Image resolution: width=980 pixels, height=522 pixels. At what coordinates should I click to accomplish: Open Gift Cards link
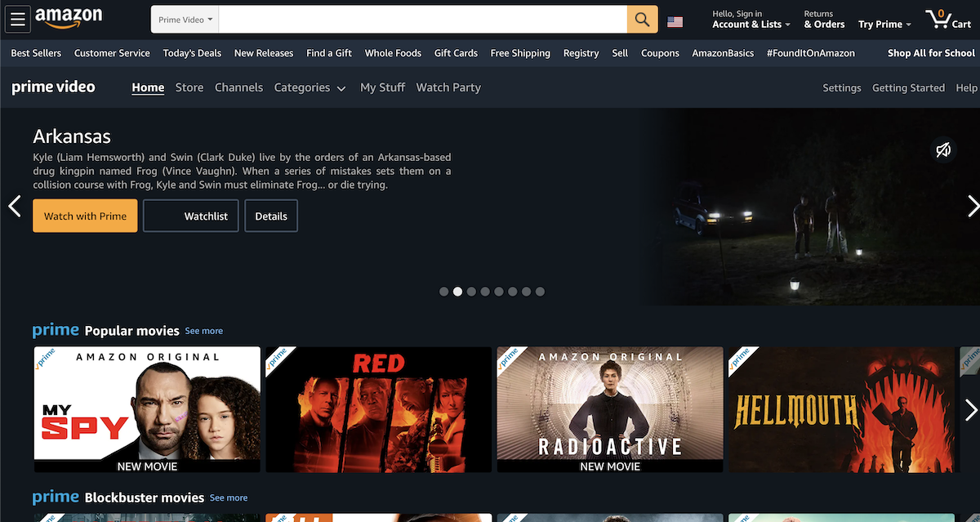click(456, 53)
